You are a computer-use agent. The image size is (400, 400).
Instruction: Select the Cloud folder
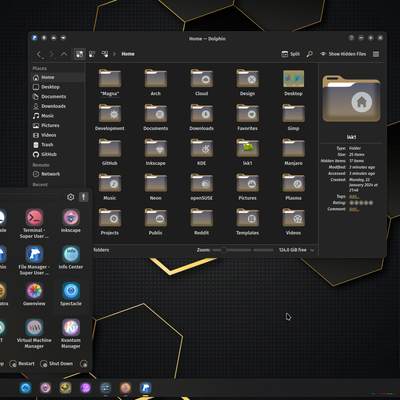click(202, 82)
